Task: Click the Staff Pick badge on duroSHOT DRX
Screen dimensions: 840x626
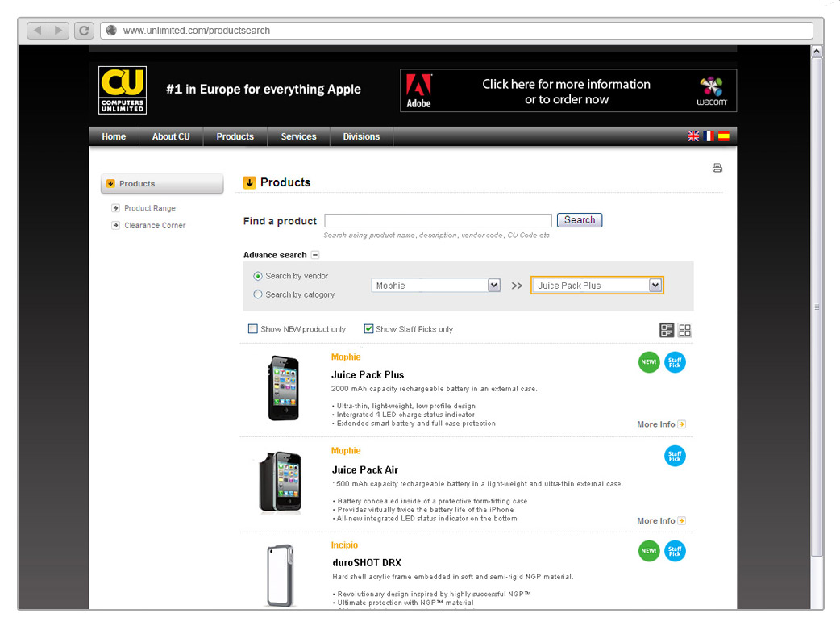Action: pos(675,551)
